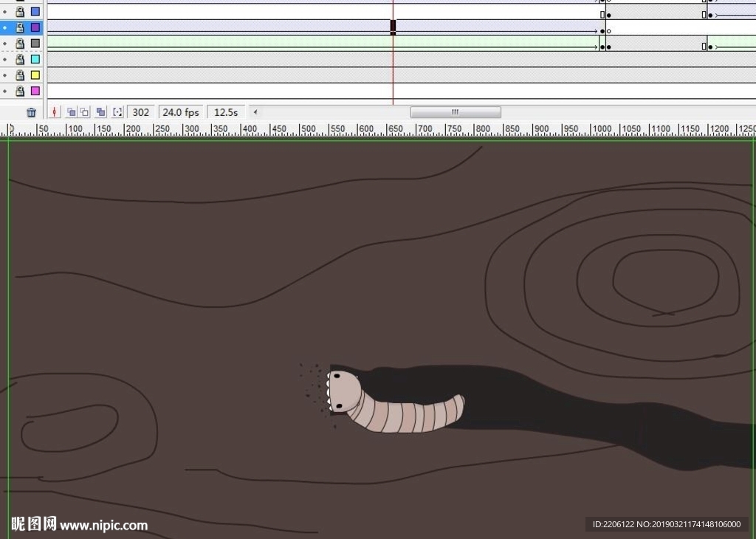Viewport: 756px width, 539px height.
Task: Enable Onion Skin Outlines mode
Action: coord(84,112)
